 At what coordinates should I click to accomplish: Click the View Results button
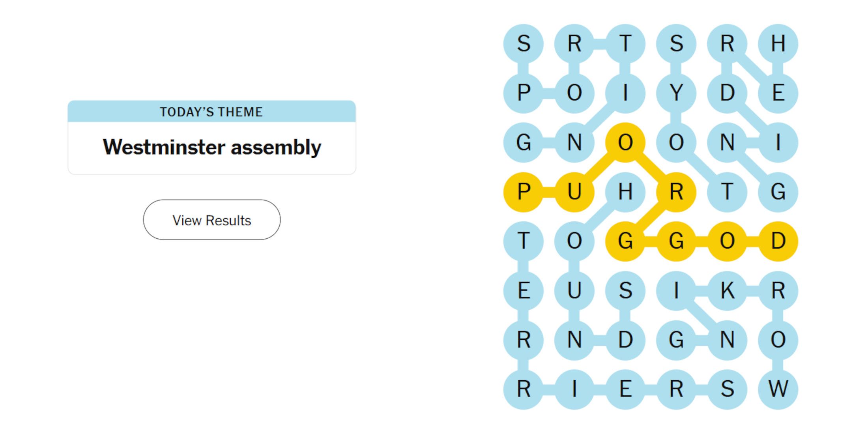point(212,220)
